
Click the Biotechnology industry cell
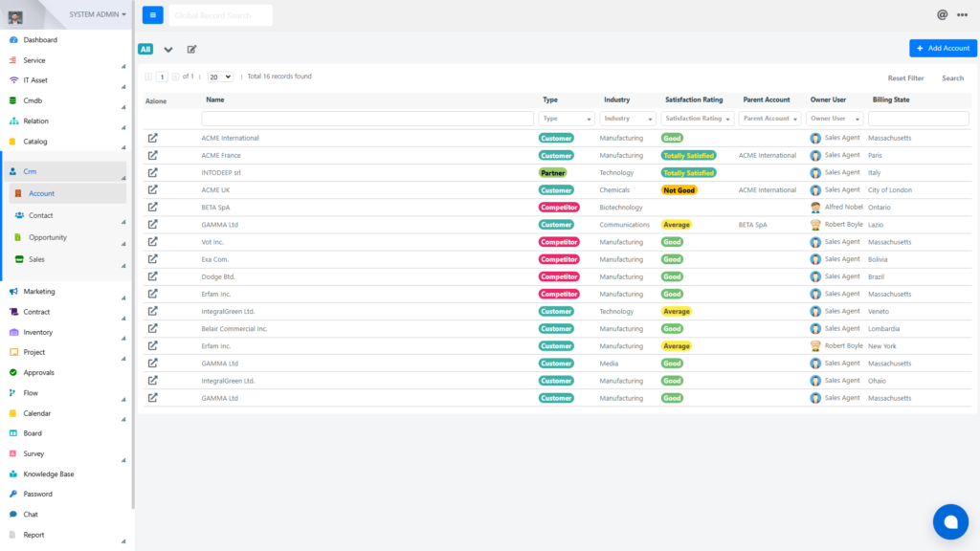point(620,208)
